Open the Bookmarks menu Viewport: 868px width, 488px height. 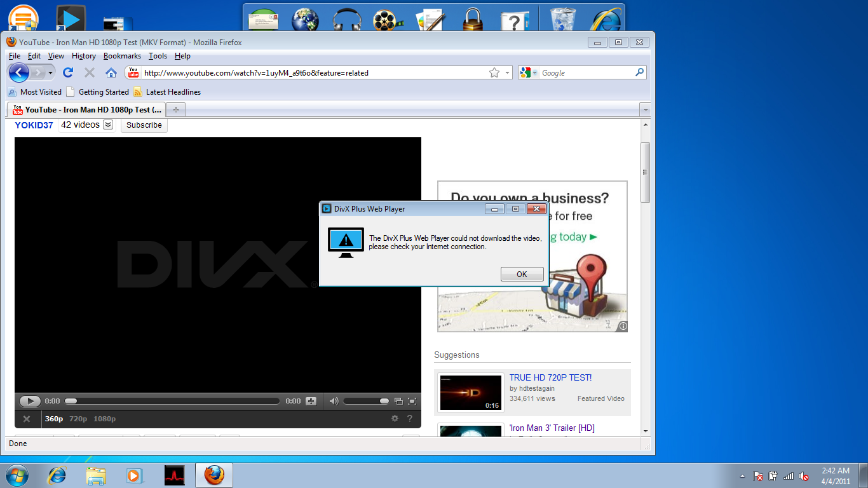click(x=122, y=56)
